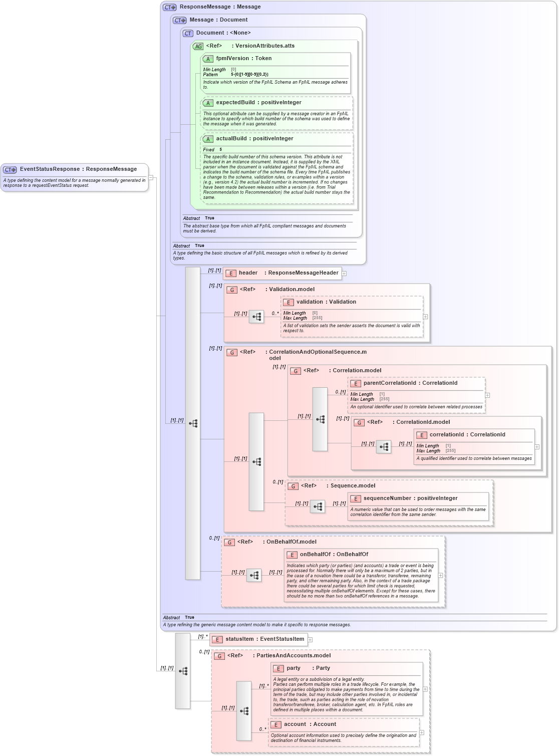Expand the party element details

(425, 688)
